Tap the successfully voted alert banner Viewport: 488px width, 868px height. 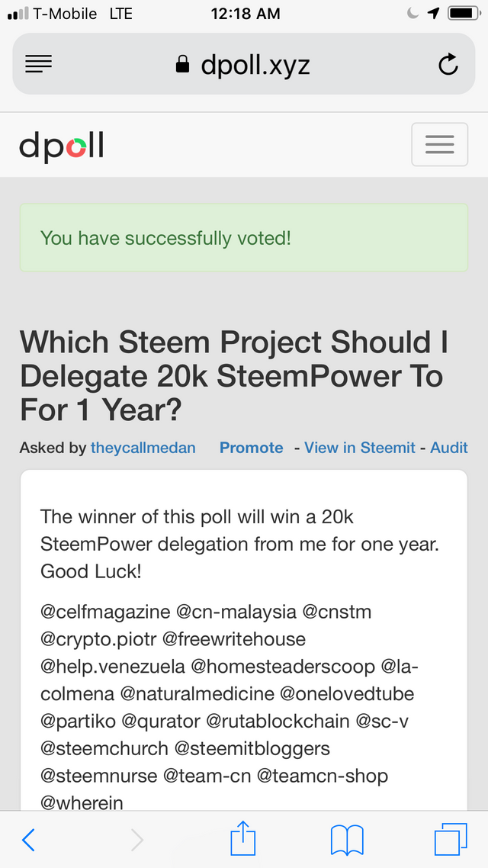pos(244,238)
